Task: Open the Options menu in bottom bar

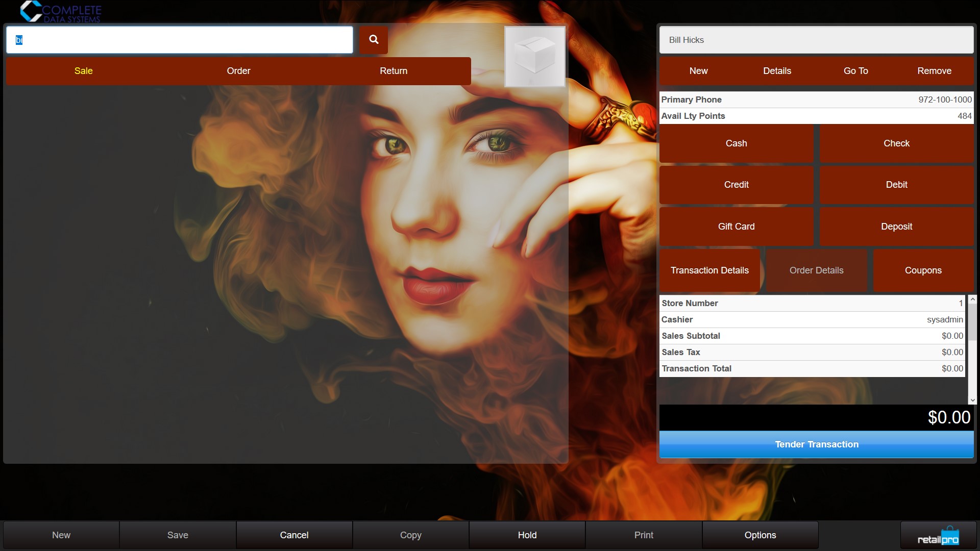Action: click(760, 535)
